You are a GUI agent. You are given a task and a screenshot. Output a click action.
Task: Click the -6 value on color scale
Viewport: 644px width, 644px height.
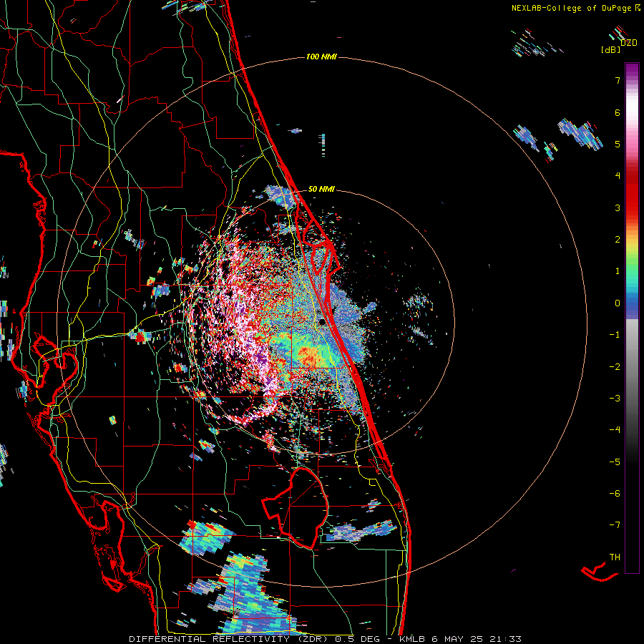tap(615, 493)
